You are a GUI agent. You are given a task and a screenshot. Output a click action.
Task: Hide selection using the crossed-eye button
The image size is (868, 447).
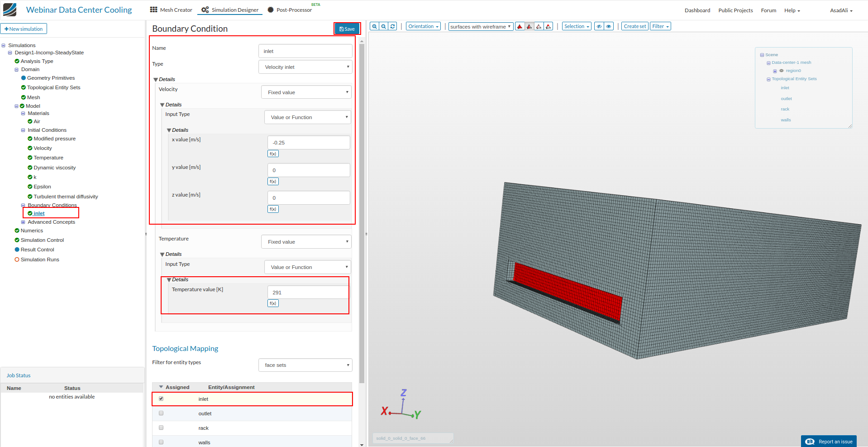599,26
